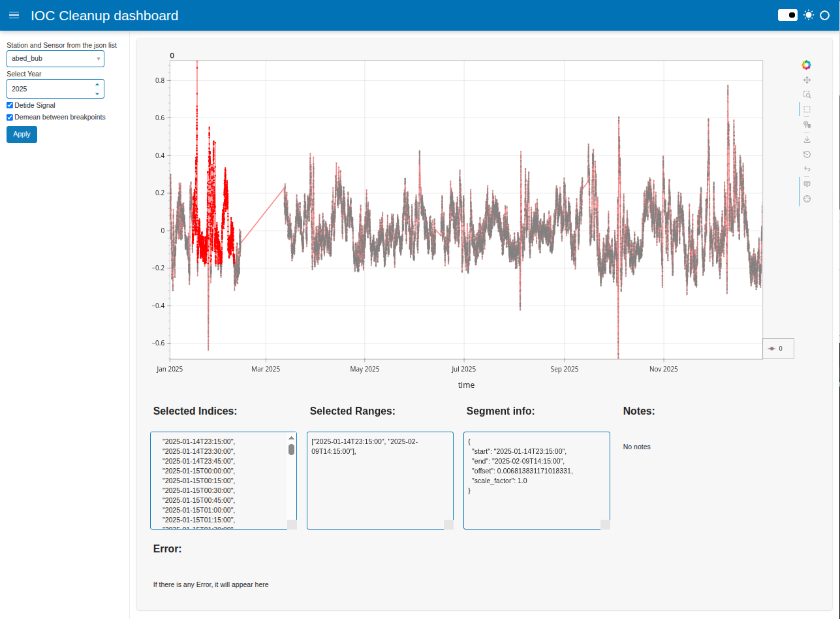Screen dimensions: 840x619
Task: Choose the Box Select tool
Action: pyautogui.click(x=807, y=110)
